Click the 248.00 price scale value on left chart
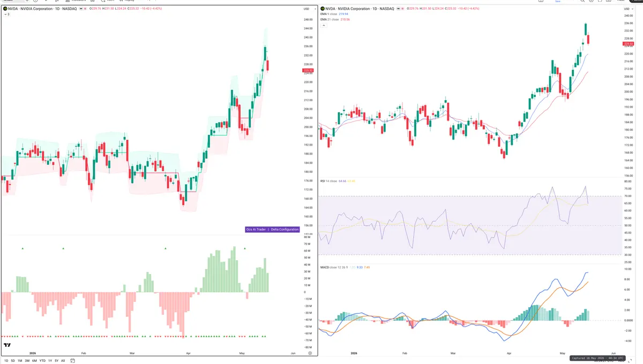Viewport: 643px width, 364px height. [308, 19]
